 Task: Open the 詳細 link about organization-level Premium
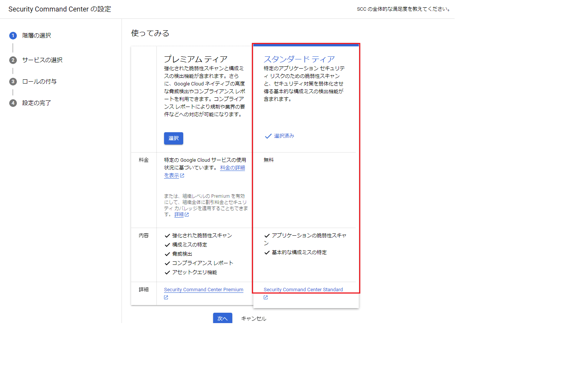coord(179,215)
